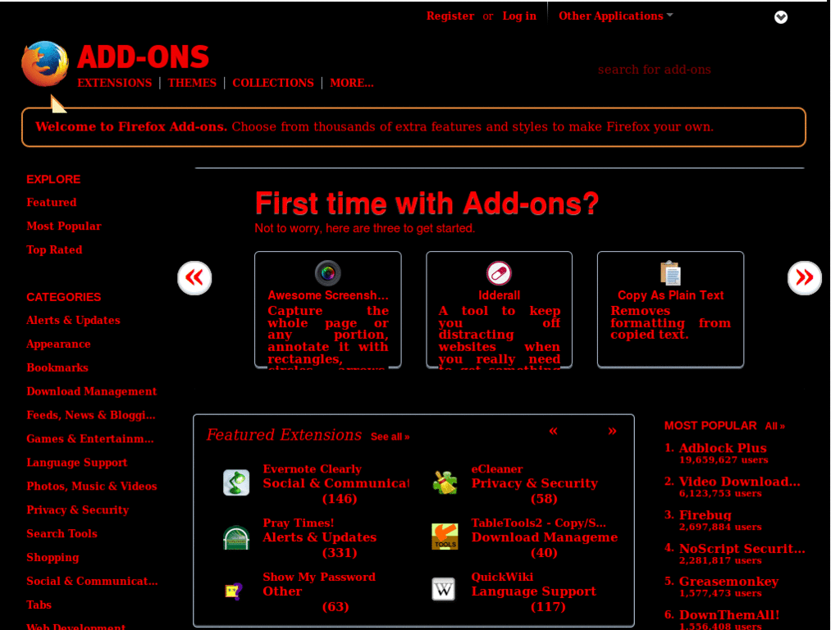Switch to the EXTENSIONS section

coord(114,83)
